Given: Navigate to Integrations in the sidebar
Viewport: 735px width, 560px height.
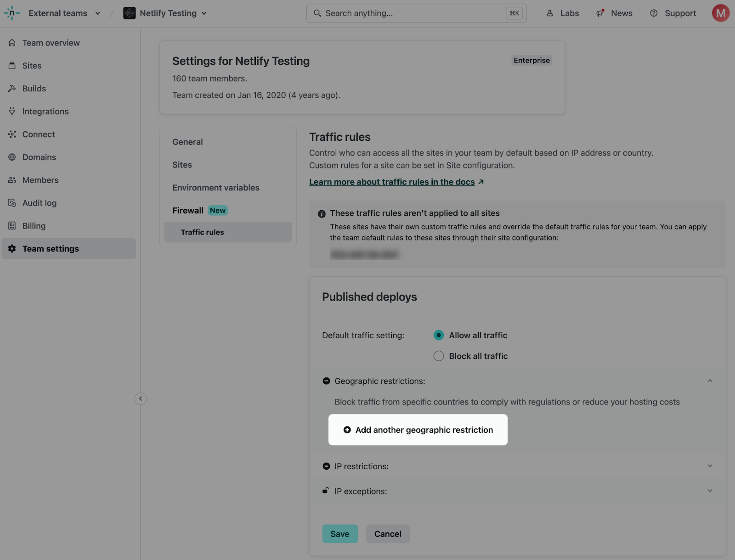Looking at the screenshot, I should coord(69,112).
